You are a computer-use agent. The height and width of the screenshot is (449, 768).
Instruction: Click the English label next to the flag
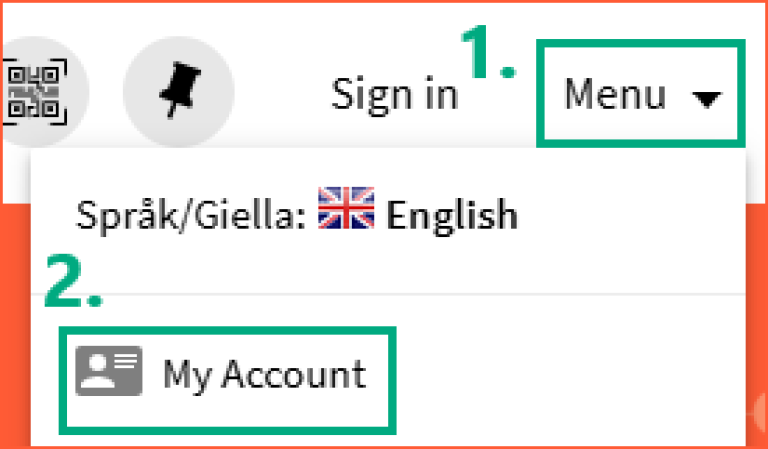[x=452, y=214]
